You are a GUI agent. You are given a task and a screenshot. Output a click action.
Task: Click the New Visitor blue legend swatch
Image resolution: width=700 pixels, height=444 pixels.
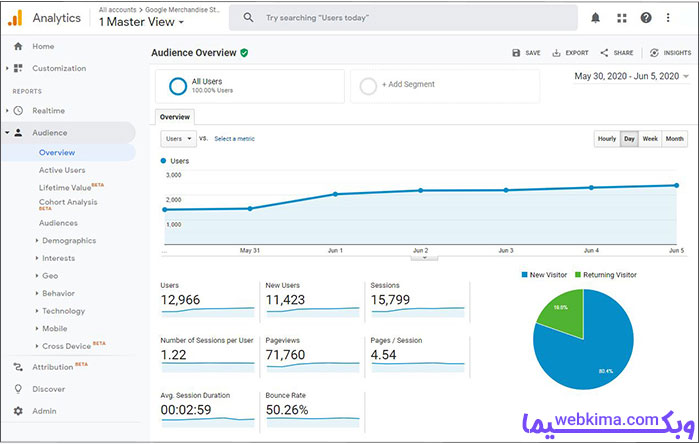[525, 275]
